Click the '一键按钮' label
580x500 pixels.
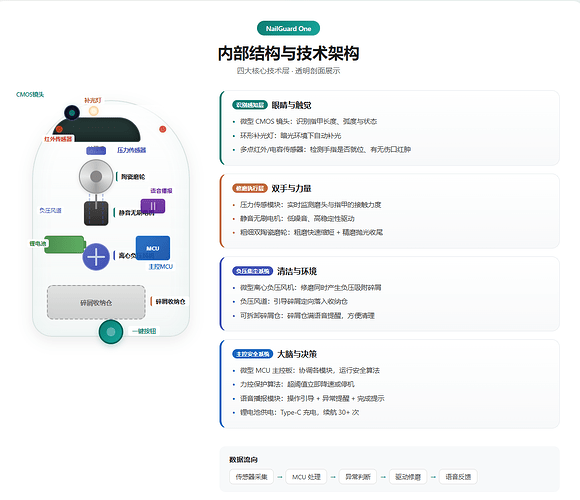[x=144, y=331]
